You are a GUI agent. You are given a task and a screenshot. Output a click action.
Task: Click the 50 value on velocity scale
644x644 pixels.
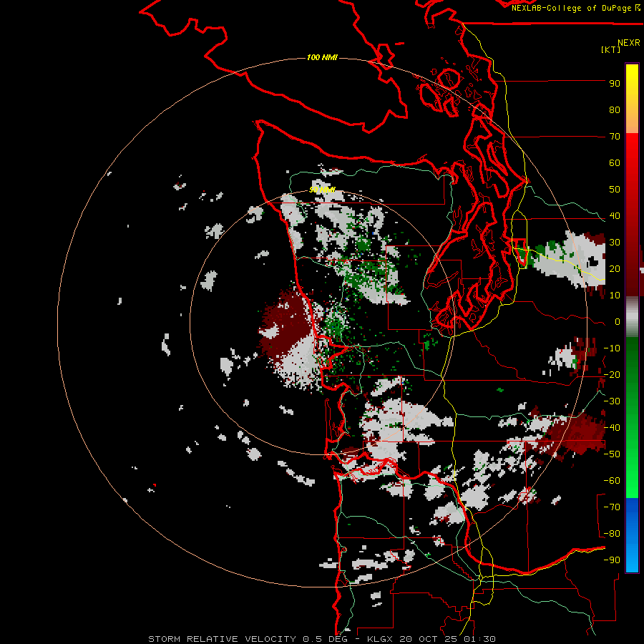pos(615,190)
